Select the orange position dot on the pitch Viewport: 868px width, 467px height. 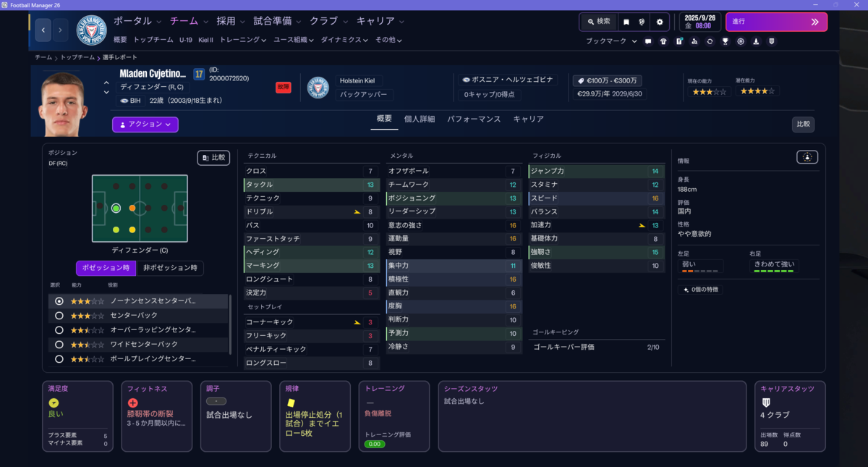132,208
